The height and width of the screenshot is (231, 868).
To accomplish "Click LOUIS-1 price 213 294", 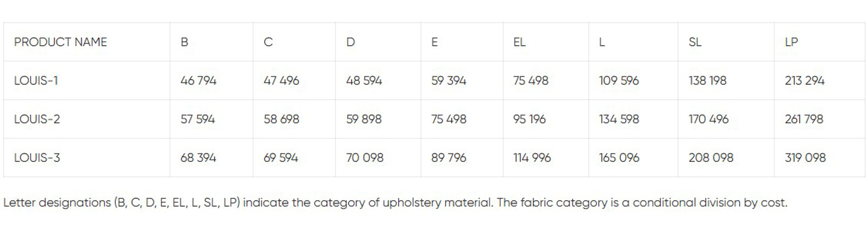I will coord(804,81).
